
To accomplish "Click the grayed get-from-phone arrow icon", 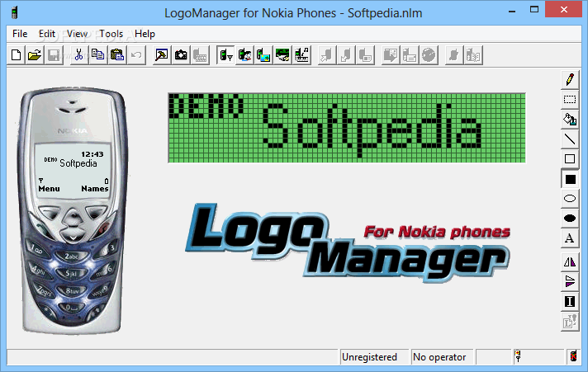I will click(x=346, y=55).
